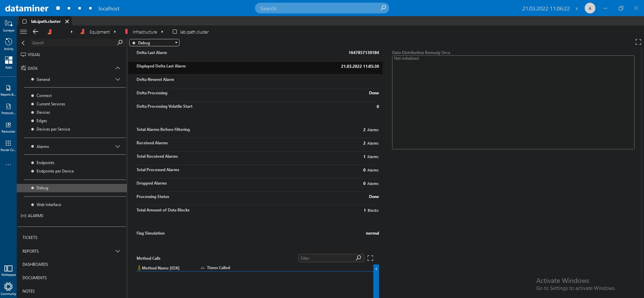Select the Devices per Service page
Screen dimensions: 644x298
pos(53,129)
